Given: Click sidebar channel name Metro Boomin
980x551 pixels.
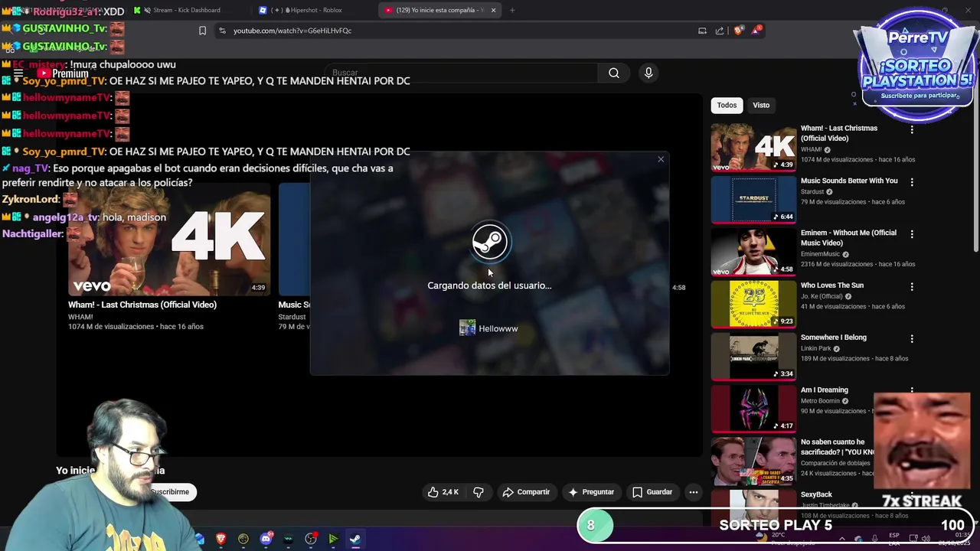Looking at the screenshot, I should [x=820, y=401].
